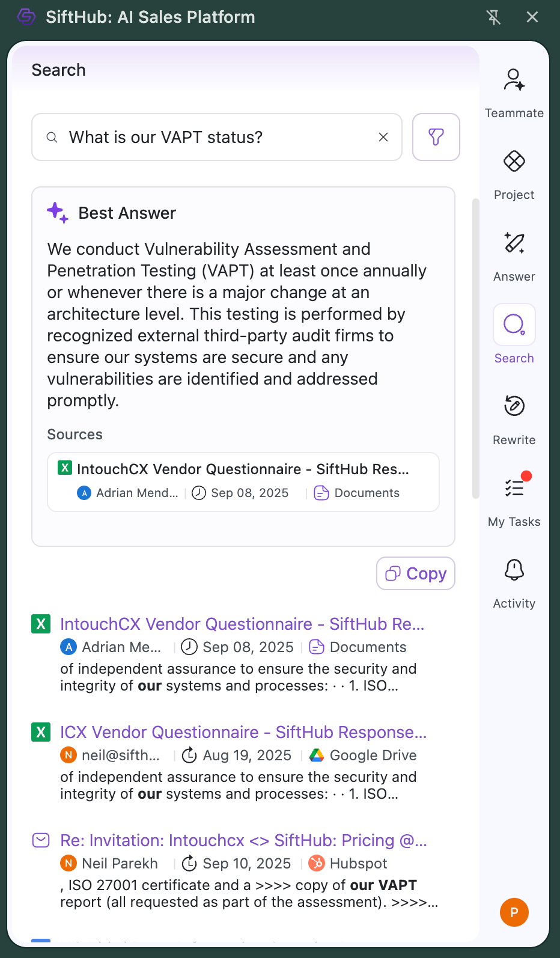Open the Invitation Intouchcx Pricing email result

(243, 840)
